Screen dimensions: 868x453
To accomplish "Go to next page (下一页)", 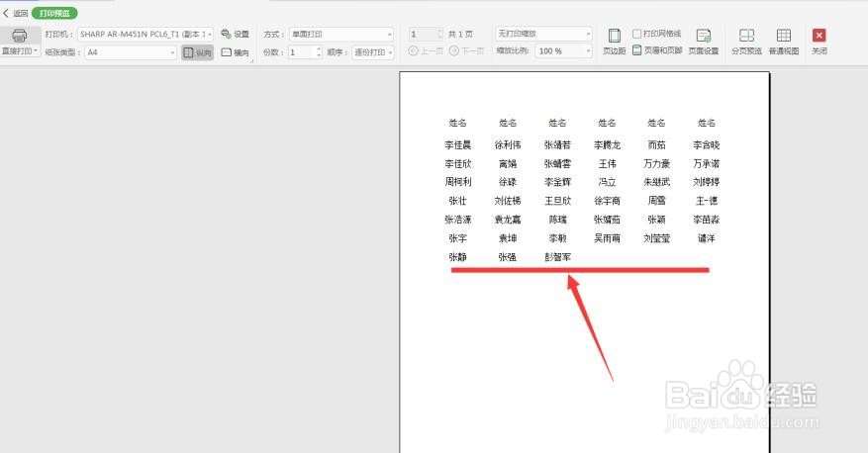I will (466, 50).
